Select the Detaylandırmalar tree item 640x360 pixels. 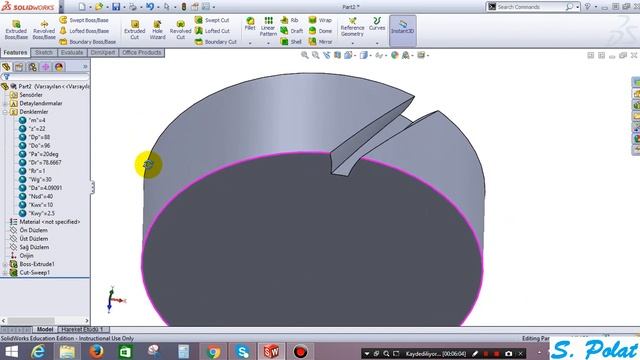[x=36, y=103]
